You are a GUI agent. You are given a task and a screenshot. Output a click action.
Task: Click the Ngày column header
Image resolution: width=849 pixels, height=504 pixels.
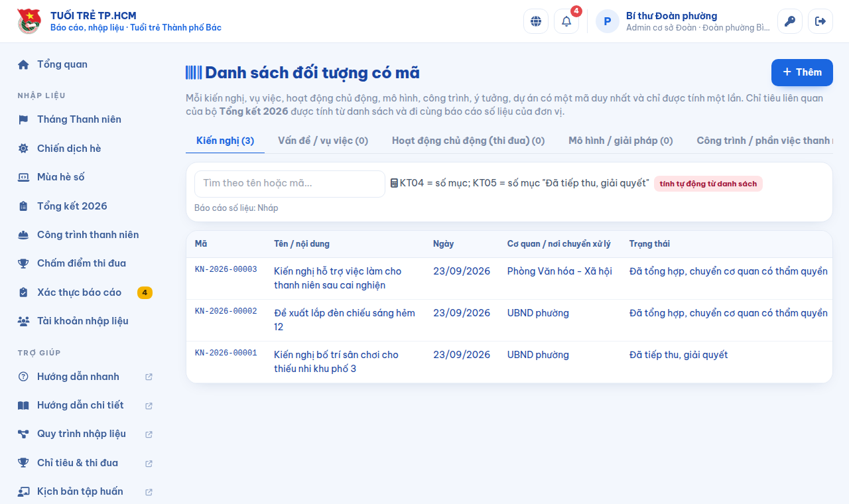443,244
